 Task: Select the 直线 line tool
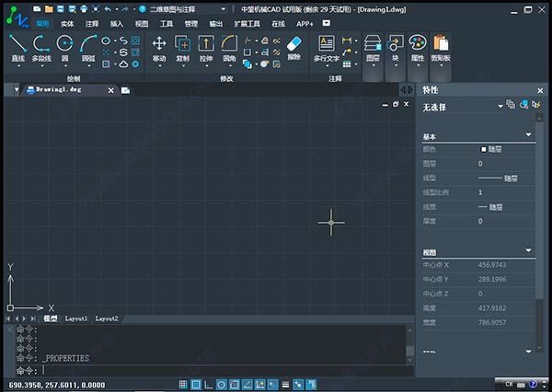(x=18, y=48)
